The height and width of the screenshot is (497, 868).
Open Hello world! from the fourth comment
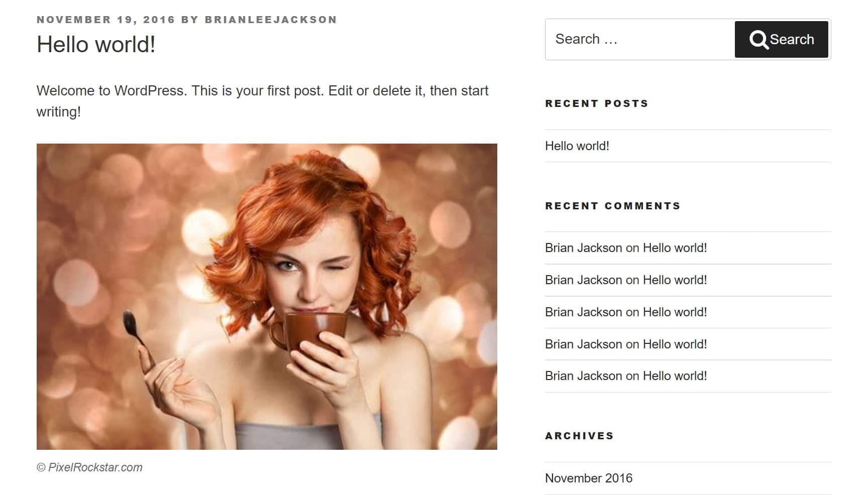674,344
